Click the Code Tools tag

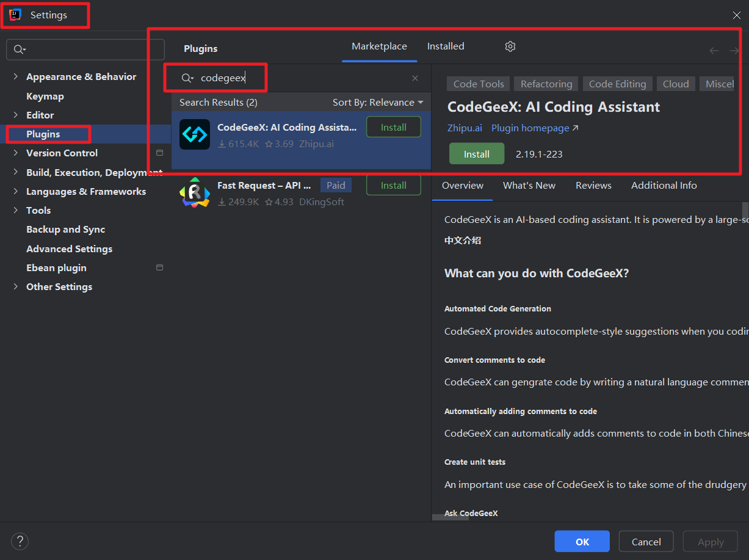point(479,84)
